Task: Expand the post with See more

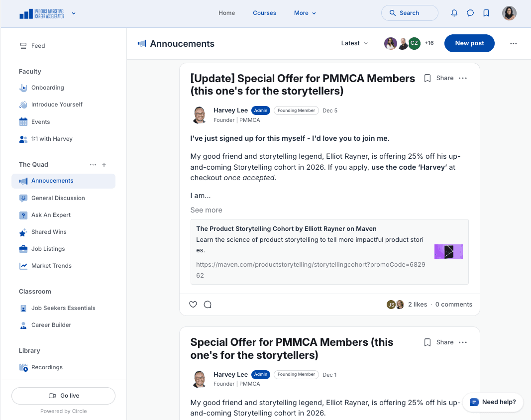Action: pos(206,210)
